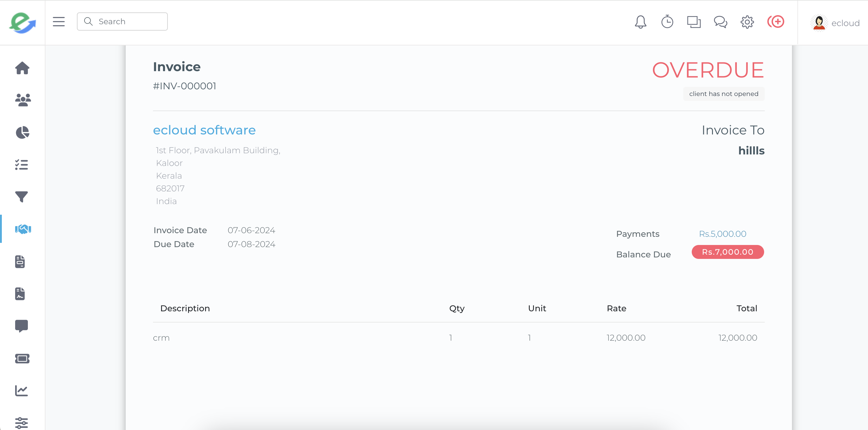
Task: Open the funnel leads icon
Action: point(22,197)
